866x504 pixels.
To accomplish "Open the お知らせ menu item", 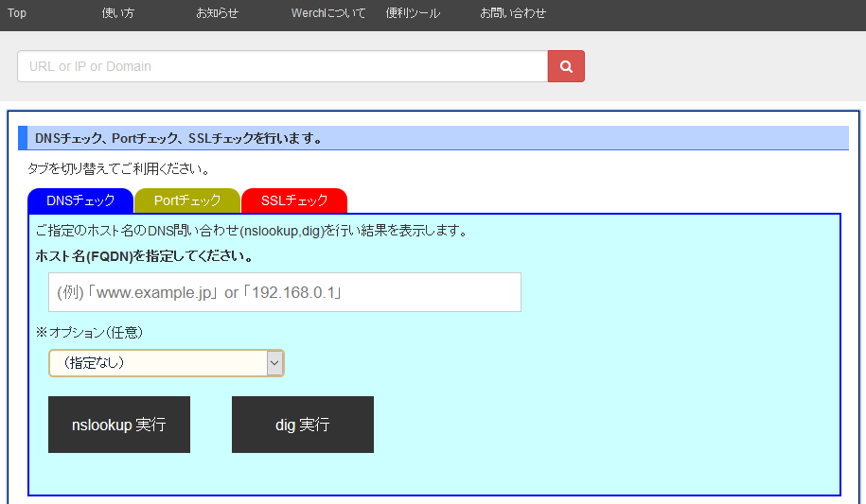I will pos(217,13).
